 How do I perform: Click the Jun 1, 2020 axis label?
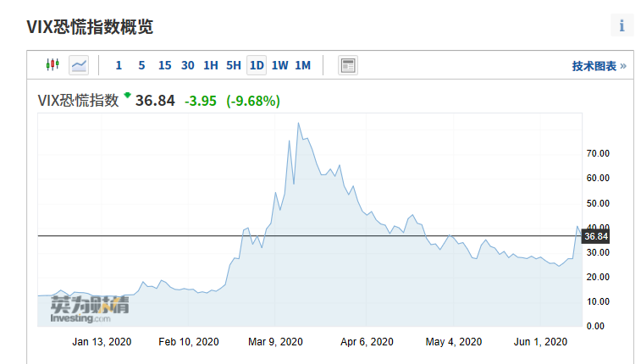tap(540, 342)
